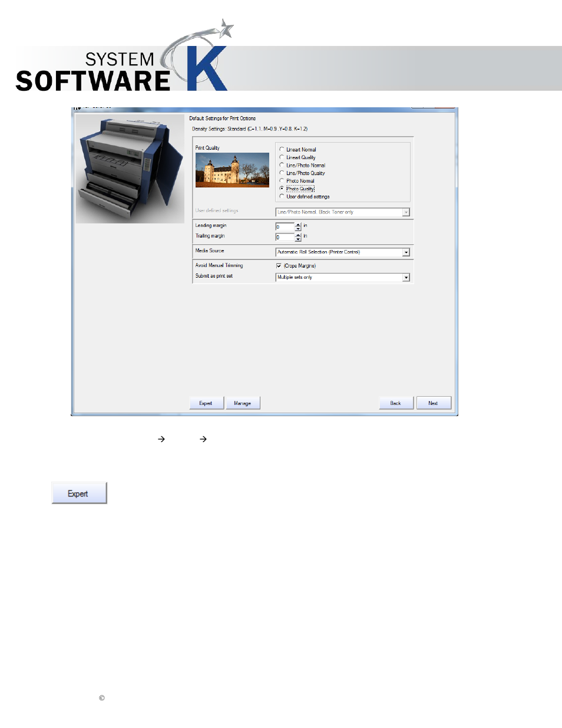The width and height of the screenshot is (562, 728).
Task: Proceed with the Next button
Action: click(434, 403)
